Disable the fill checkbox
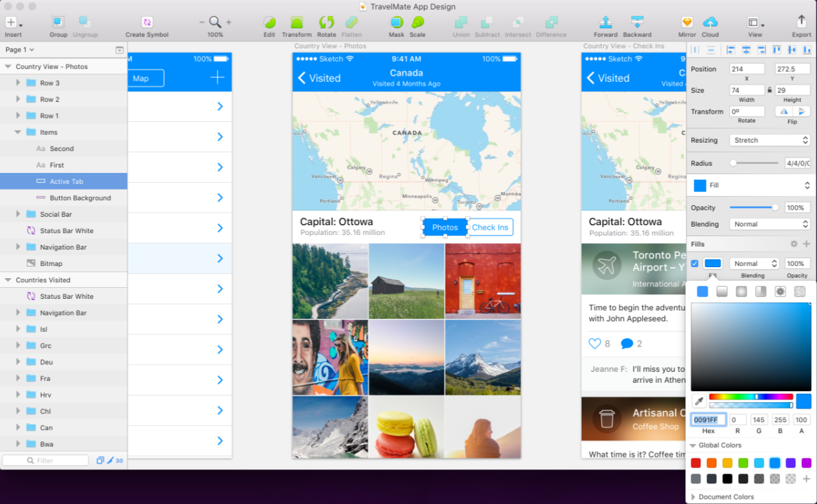Screen dimensions: 817x504 695,263
